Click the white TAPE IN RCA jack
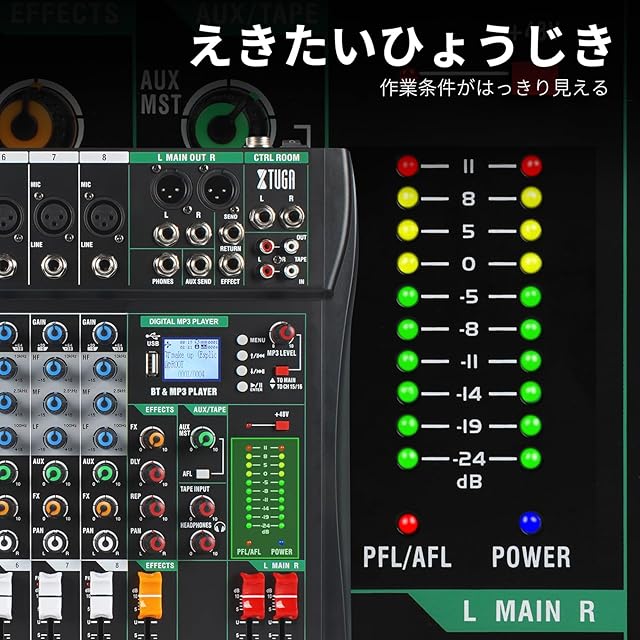Screen dimensions: 640x640 click(291, 270)
